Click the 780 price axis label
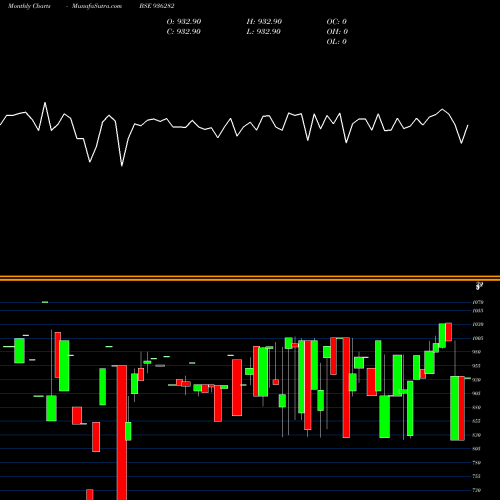 click(x=477, y=463)
